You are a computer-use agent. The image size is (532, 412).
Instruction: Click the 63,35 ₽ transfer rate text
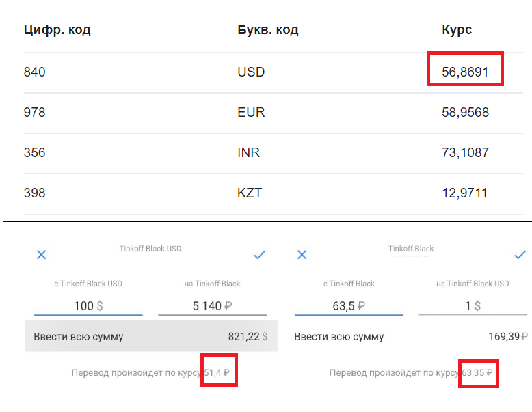pyautogui.click(x=477, y=373)
